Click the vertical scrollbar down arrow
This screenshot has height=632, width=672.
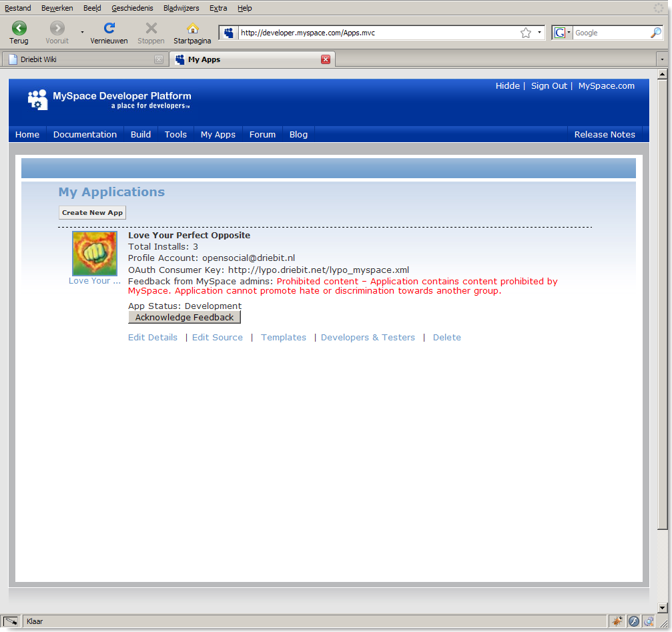tap(662, 607)
